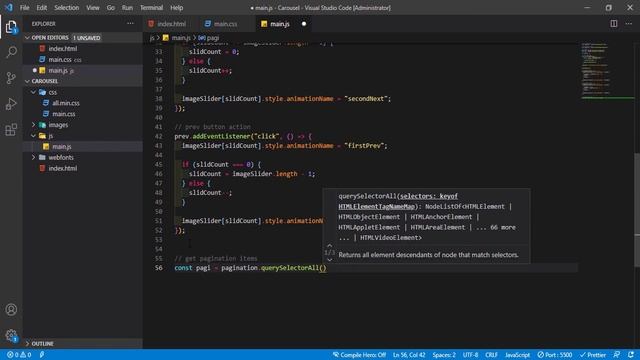Image resolution: width=640 pixels, height=360 pixels.
Task: Click the Prettier status bar item
Action: (593, 355)
